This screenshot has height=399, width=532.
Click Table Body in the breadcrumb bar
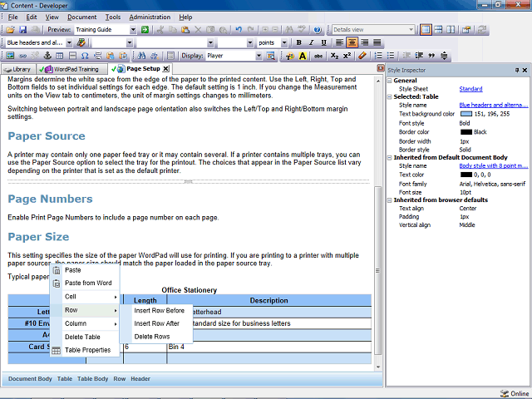[92, 379]
